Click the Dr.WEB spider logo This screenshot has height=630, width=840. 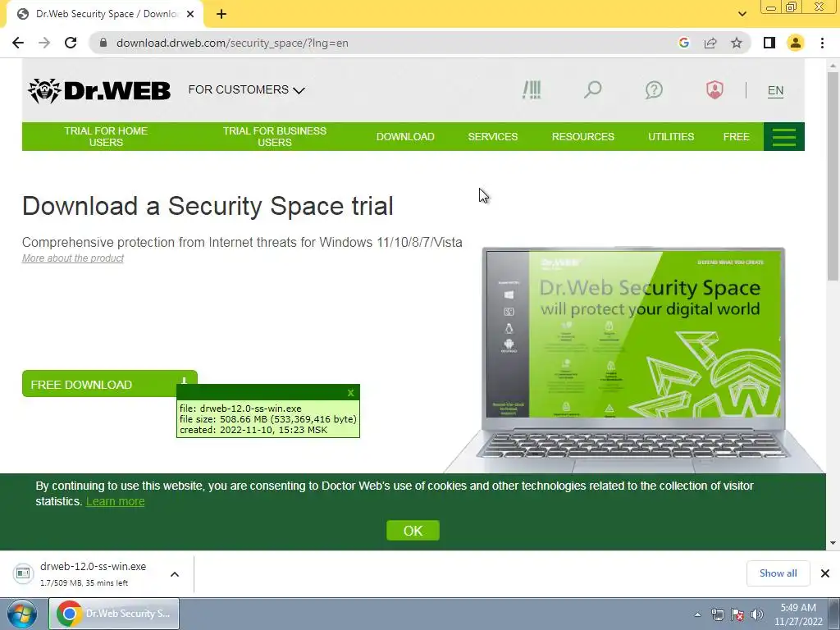pyautogui.click(x=99, y=90)
